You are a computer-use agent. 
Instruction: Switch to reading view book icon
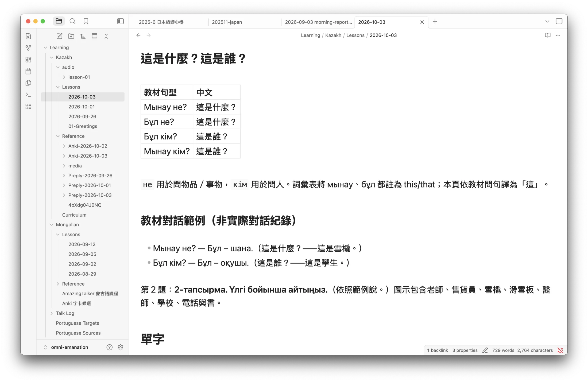548,35
